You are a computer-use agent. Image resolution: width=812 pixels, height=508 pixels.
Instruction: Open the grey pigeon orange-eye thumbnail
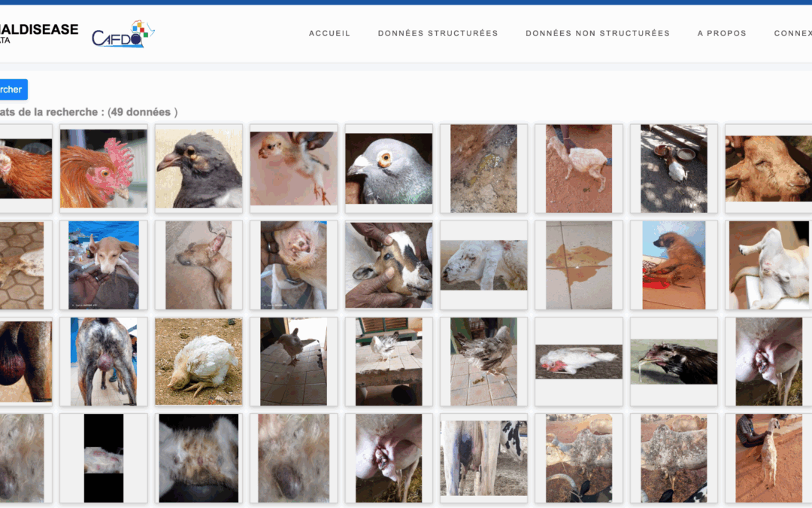389,169
